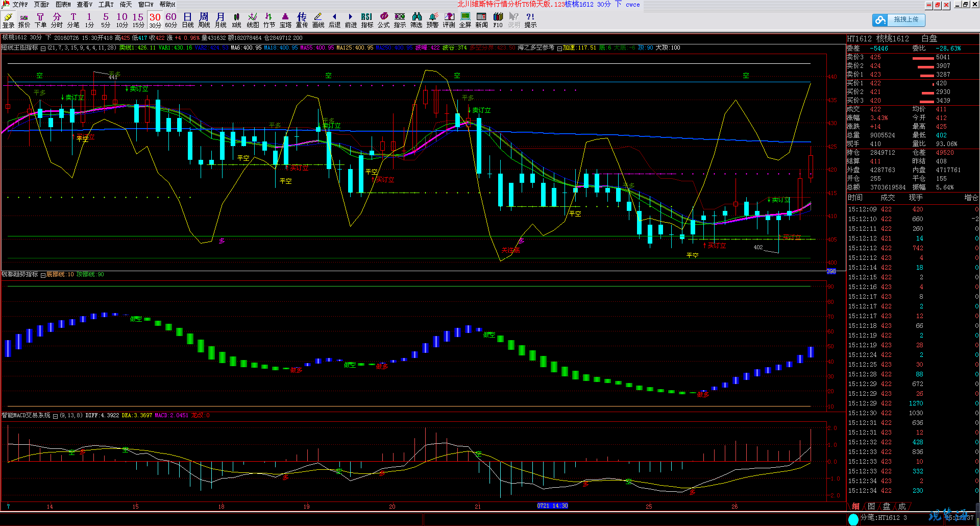Toggle 全屏 fullscreen mode icon
Viewport: 980px width, 526px height.
click(x=465, y=20)
